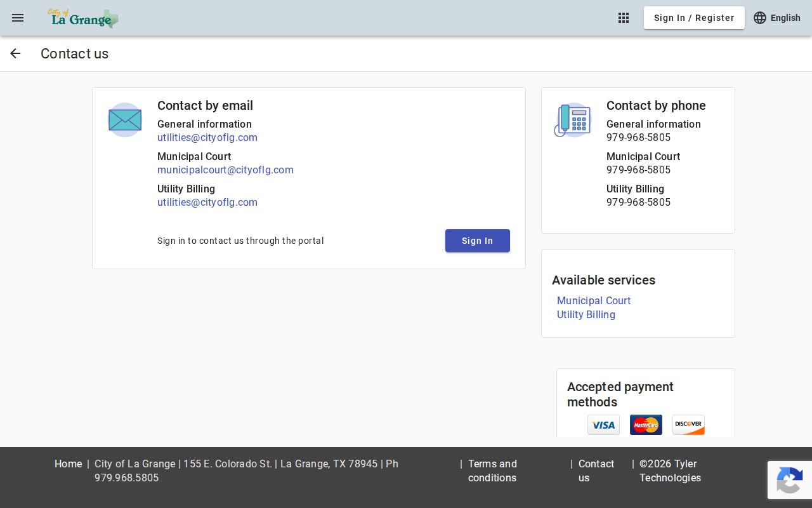812x508 pixels.
Task: Click the reCAPTCHA badge
Action: tap(790, 480)
